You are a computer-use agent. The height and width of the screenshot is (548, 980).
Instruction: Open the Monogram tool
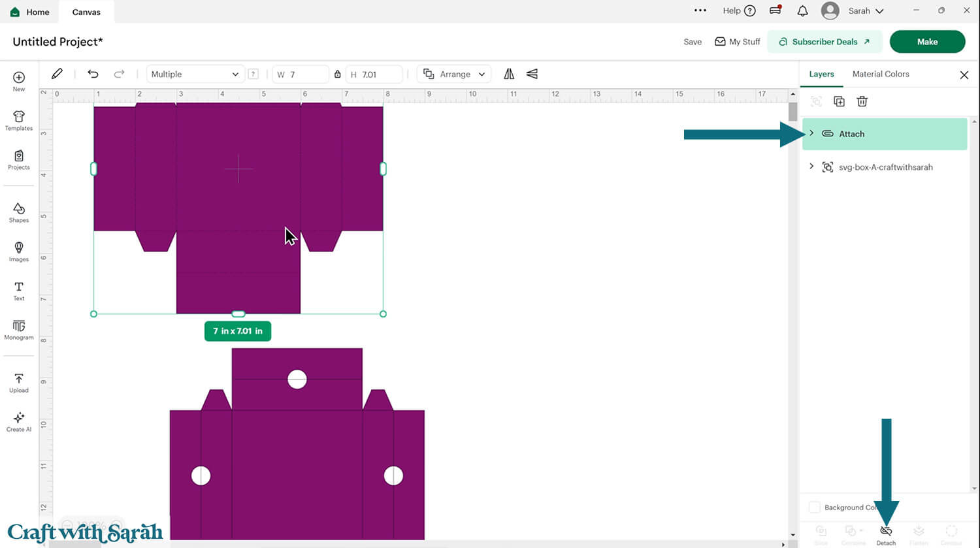[19, 330]
